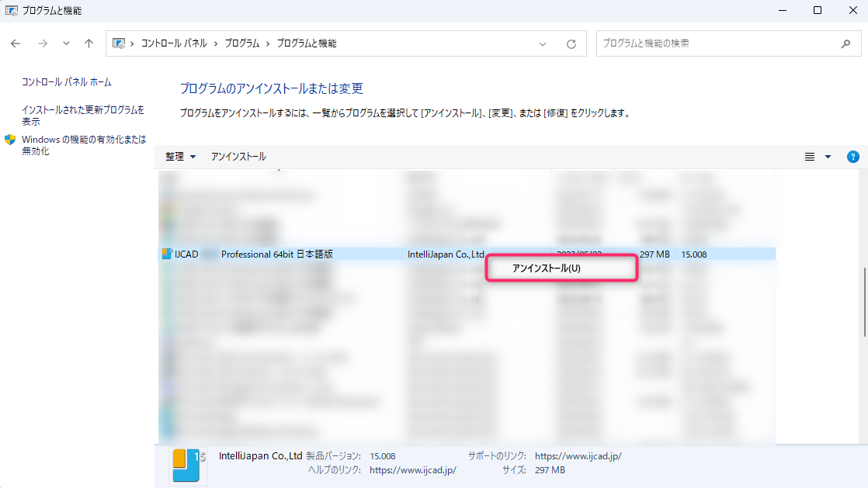Click プログラムと機能 breadcrumb segment
The height and width of the screenshot is (488, 868).
(307, 43)
